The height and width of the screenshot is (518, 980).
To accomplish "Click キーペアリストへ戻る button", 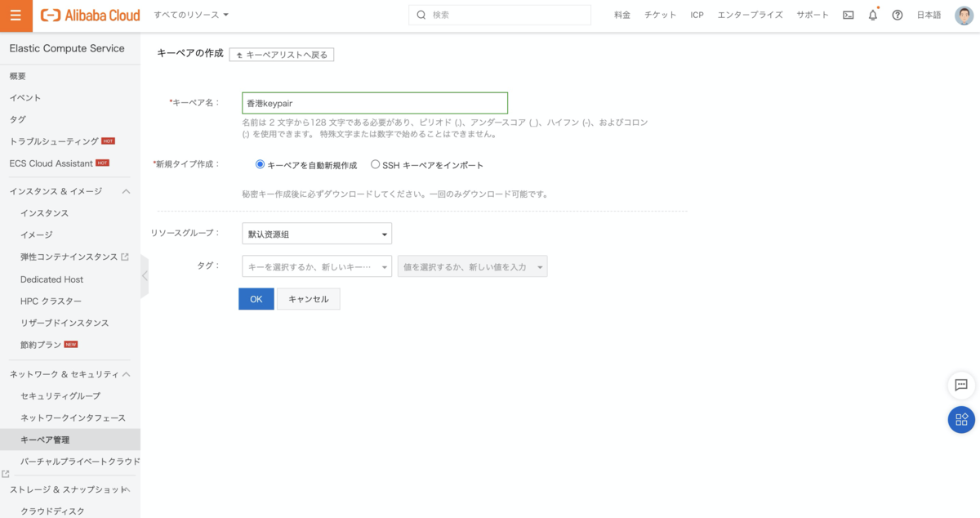I will [282, 55].
